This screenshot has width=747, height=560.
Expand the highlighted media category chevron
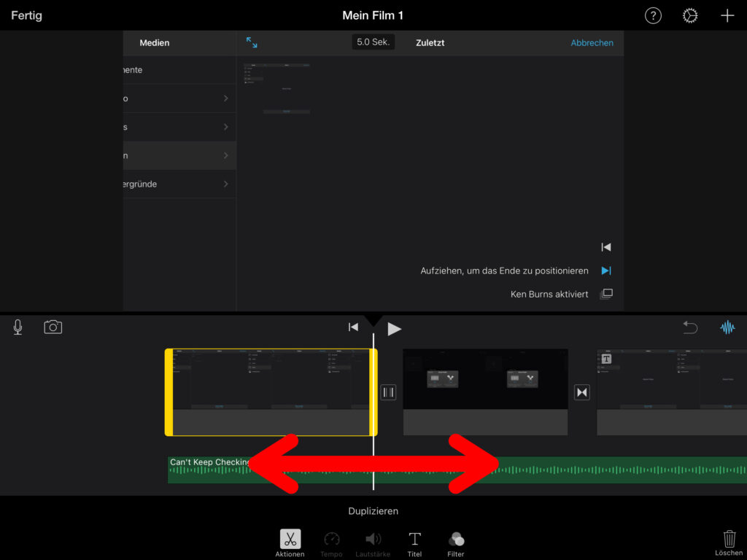click(225, 155)
